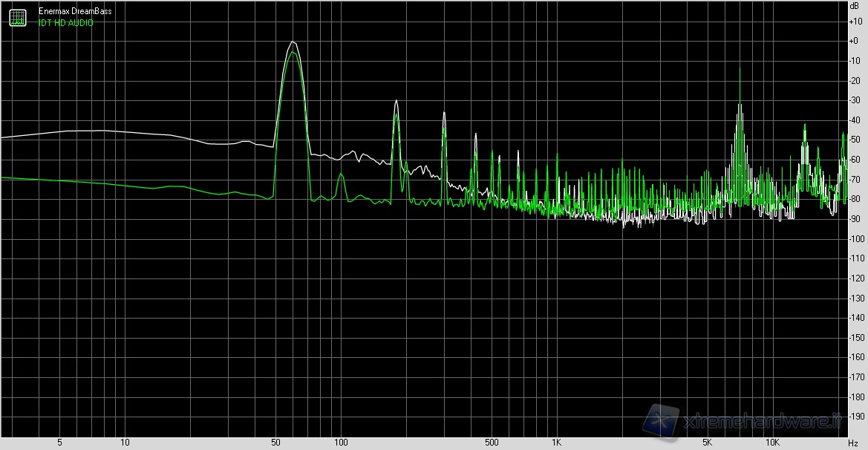Click the 50 label on the frequency axis
The image size is (868, 450).
pos(275,443)
